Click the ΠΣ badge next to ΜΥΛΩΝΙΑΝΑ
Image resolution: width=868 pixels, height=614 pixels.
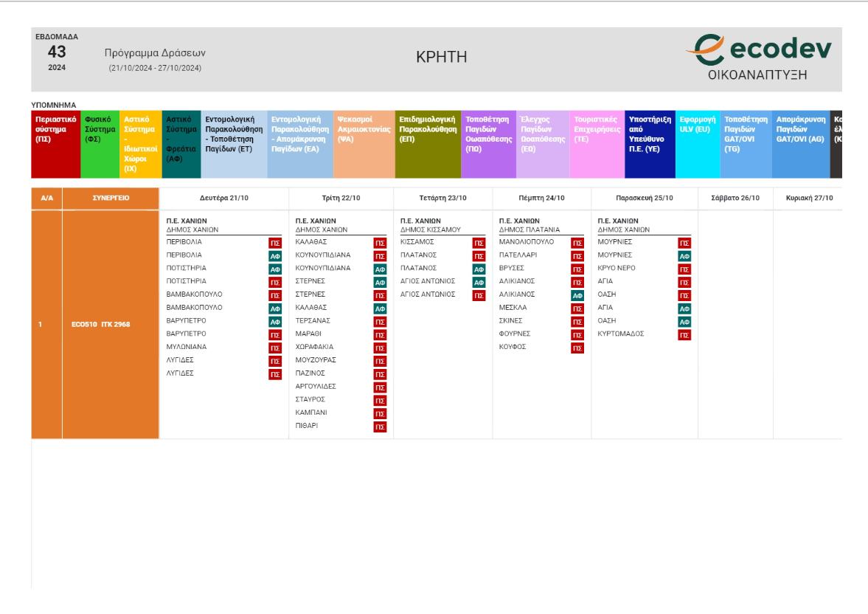275,348
